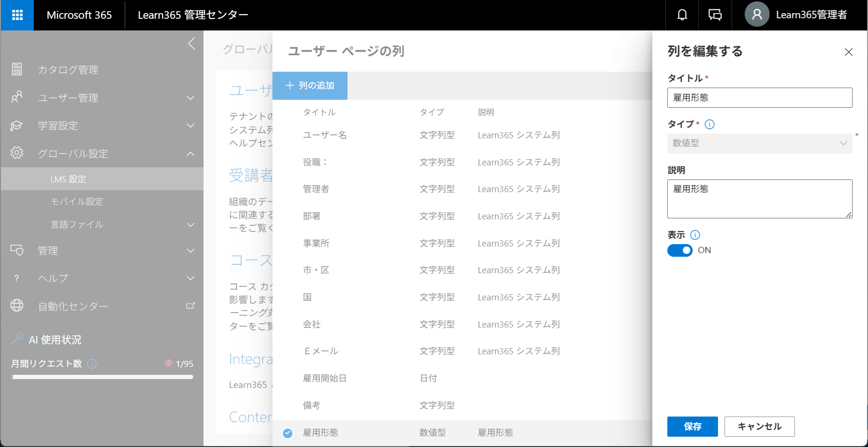Click the 月間リクエスト数 progress bar
The width and height of the screenshot is (868, 447).
102,377
